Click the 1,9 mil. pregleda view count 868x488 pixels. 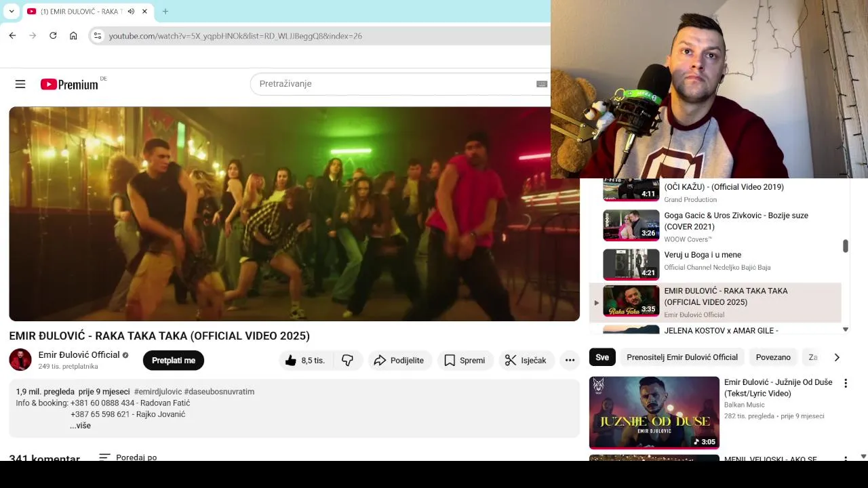pyautogui.click(x=45, y=392)
